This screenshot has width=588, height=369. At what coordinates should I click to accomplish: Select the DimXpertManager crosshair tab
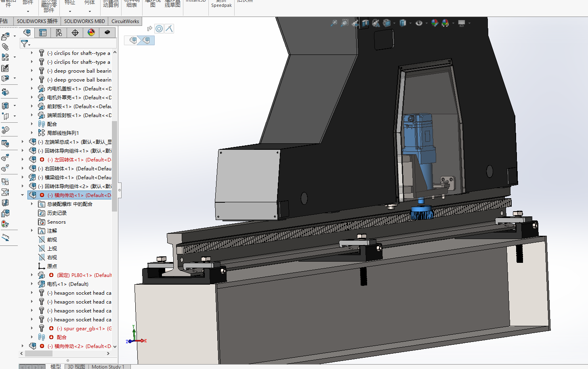click(75, 33)
